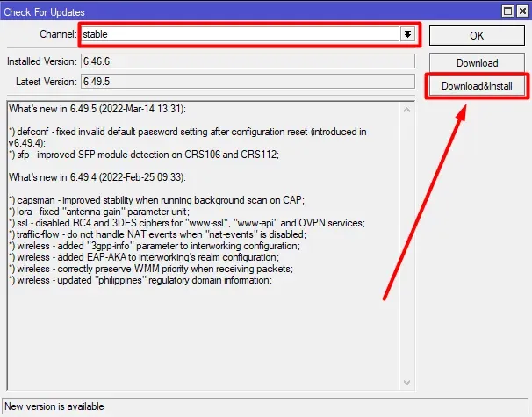The image size is (532, 417).
Task: Select the Latest Version field 6.49.5
Action: pos(246,81)
